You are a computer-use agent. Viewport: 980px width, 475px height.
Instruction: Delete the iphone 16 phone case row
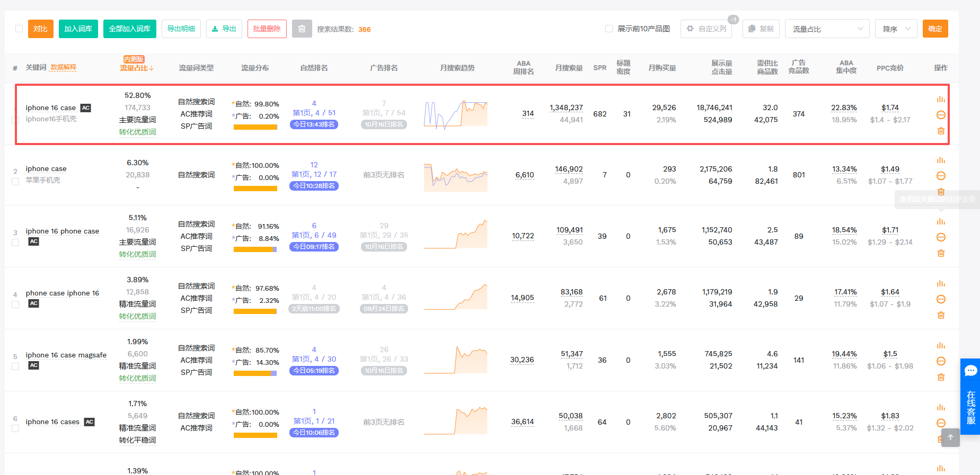[941, 253]
